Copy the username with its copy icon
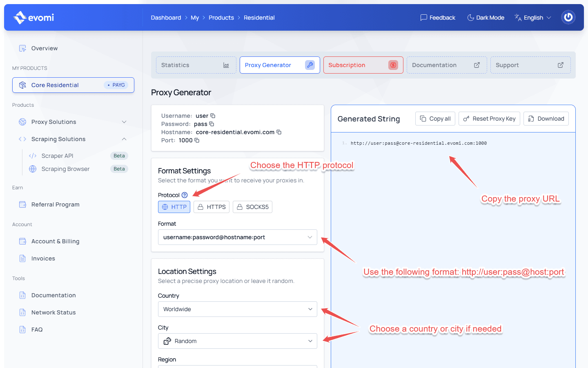This screenshot has height=368, width=588. 213,116
